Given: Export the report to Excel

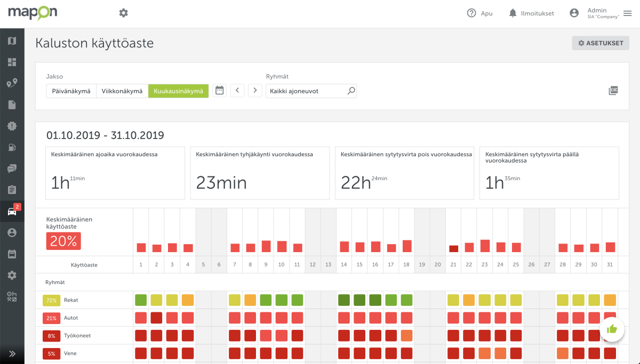Looking at the screenshot, I should (x=613, y=91).
